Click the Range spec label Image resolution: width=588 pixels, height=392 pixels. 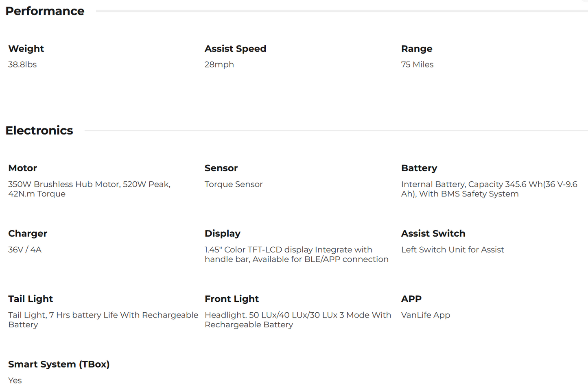pos(417,49)
